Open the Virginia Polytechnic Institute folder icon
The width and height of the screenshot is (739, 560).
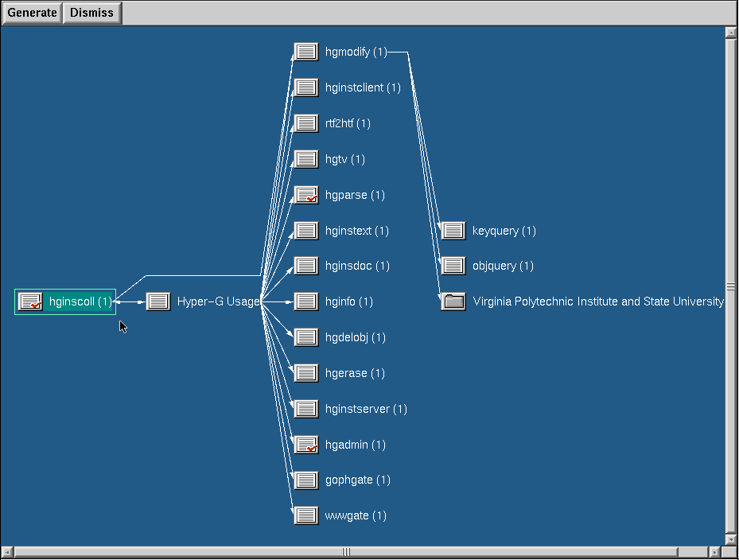pyautogui.click(x=453, y=301)
